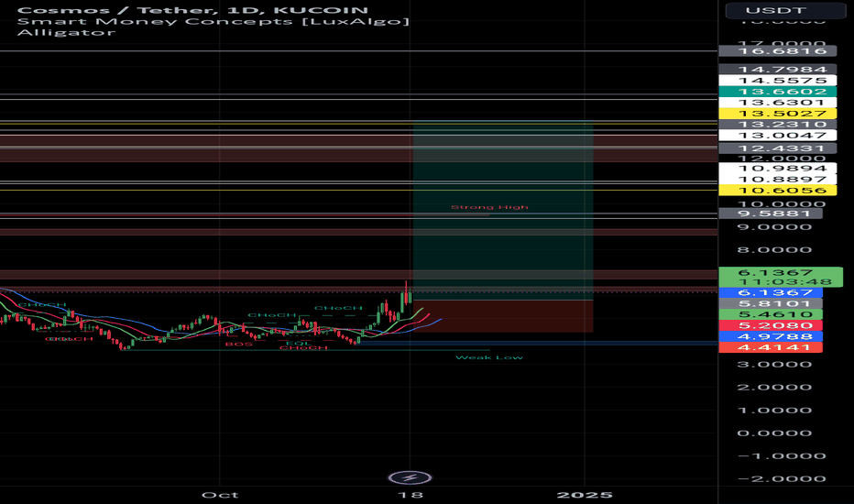The width and height of the screenshot is (854, 504).
Task: Click the Oct date on time axis
Action: pyautogui.click(x=220, y=495)
